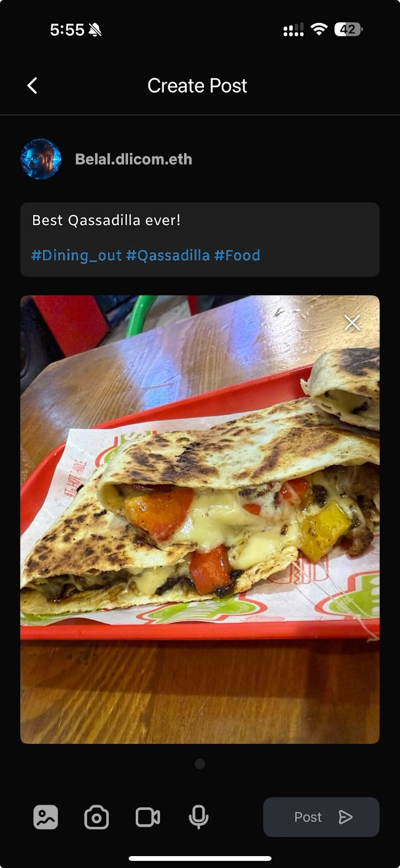This screenshot has height=868, width=400.
Task: Open the image gallery picker icon
Action: (46, 817)
